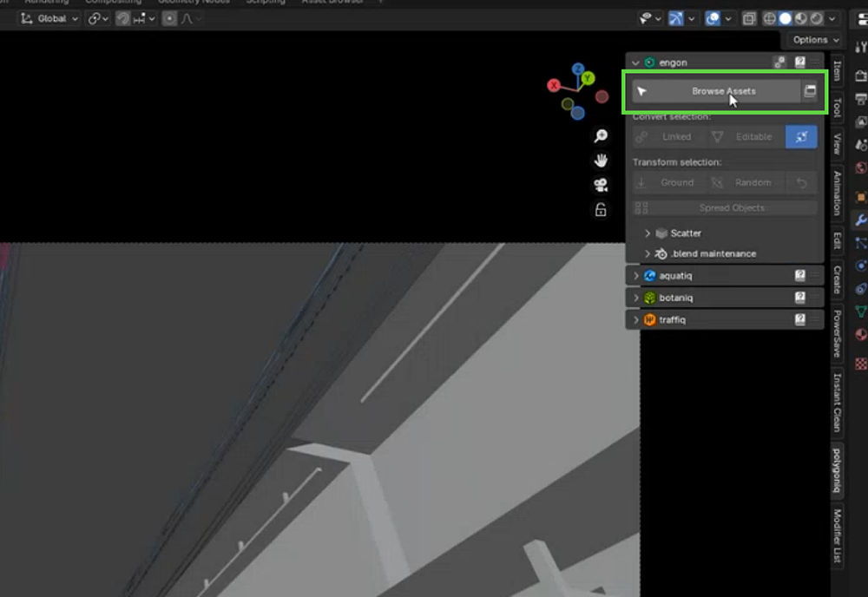Click the hand pan view icon

[601, 161]
